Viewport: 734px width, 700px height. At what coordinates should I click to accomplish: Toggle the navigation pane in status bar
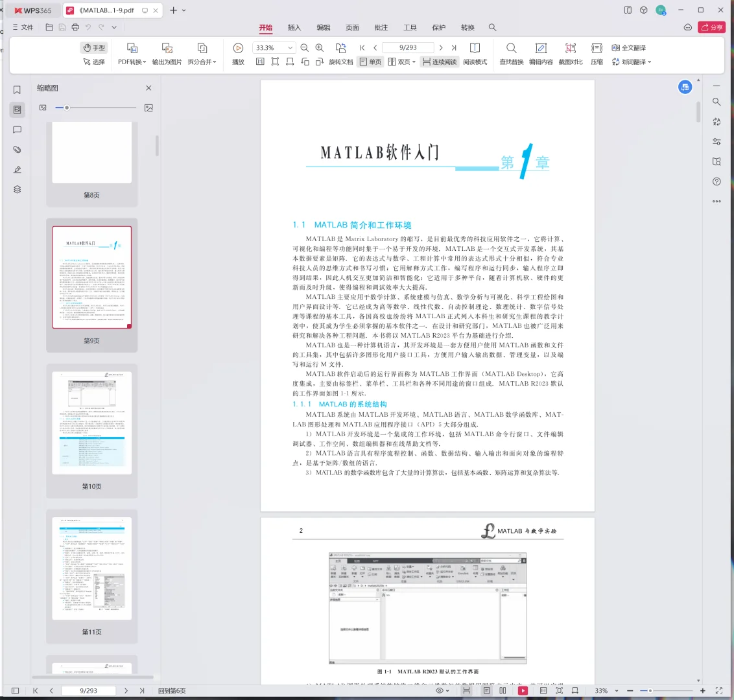coord(15,691)
